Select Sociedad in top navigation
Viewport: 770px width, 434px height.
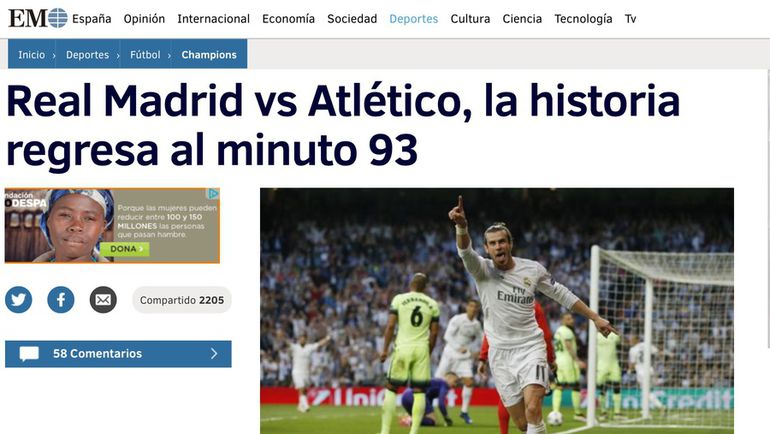pyautogui.click(x=352, y=19)
